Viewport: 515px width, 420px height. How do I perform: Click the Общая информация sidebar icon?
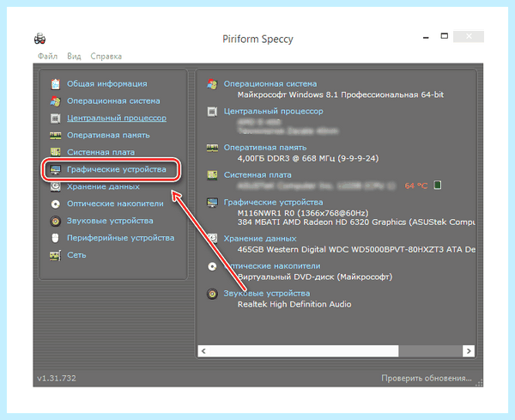tap(55, 84)
